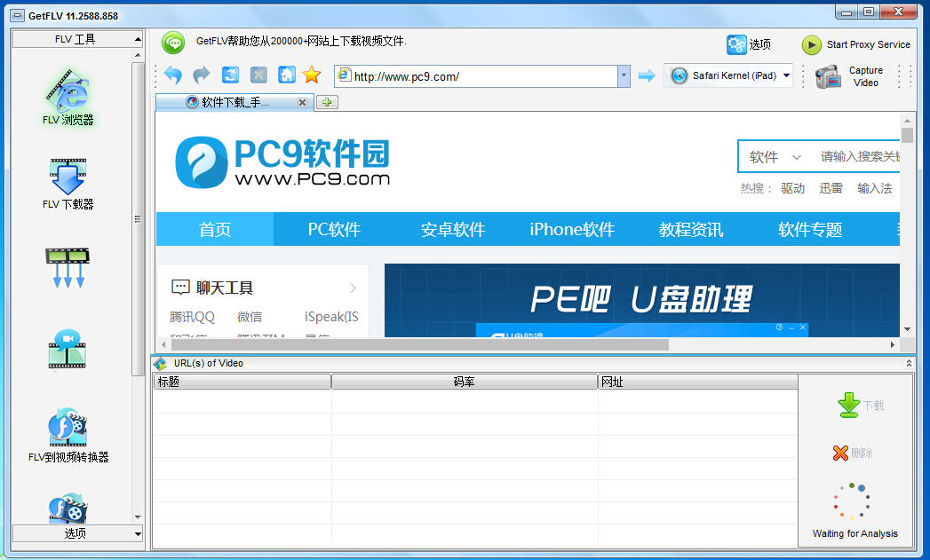The width and height of the screenshot is (930, 560).
Task: Open the URL address dropdown arrow
Action: pos(624,75)
